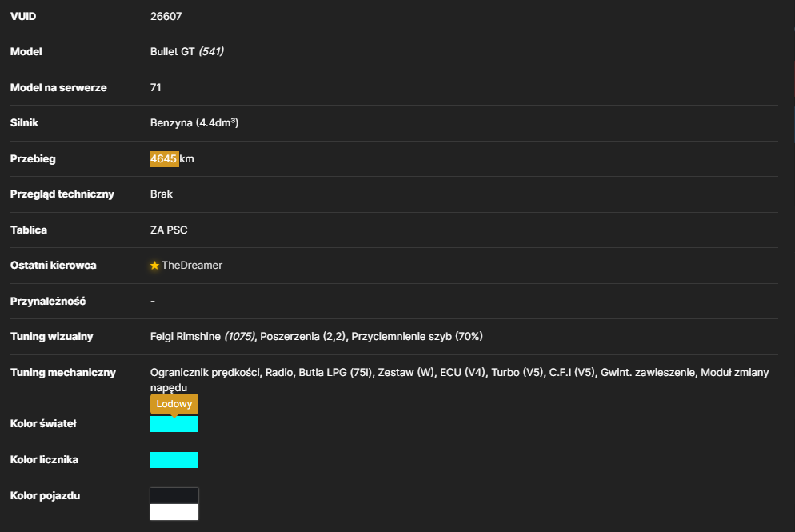Screen dimensions: 795x532
Task: Click the model name Bullet GT
Action: (x=173, y=52)
